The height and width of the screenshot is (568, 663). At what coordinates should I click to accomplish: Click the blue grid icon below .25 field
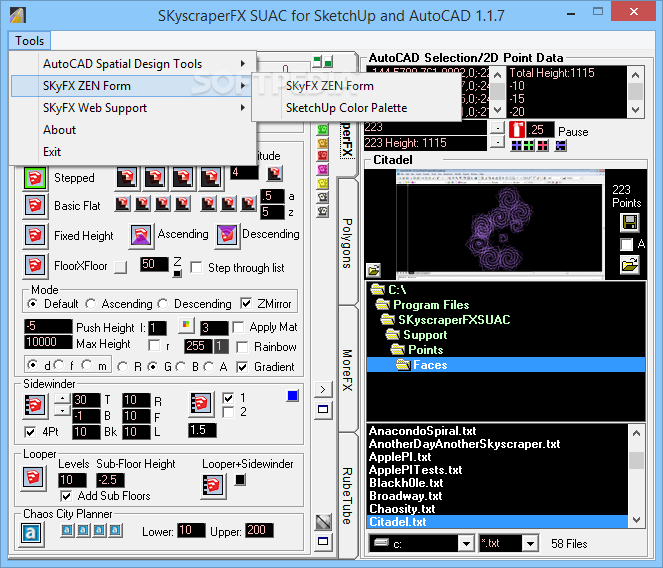pyautogui.click(x=516, y=146)
